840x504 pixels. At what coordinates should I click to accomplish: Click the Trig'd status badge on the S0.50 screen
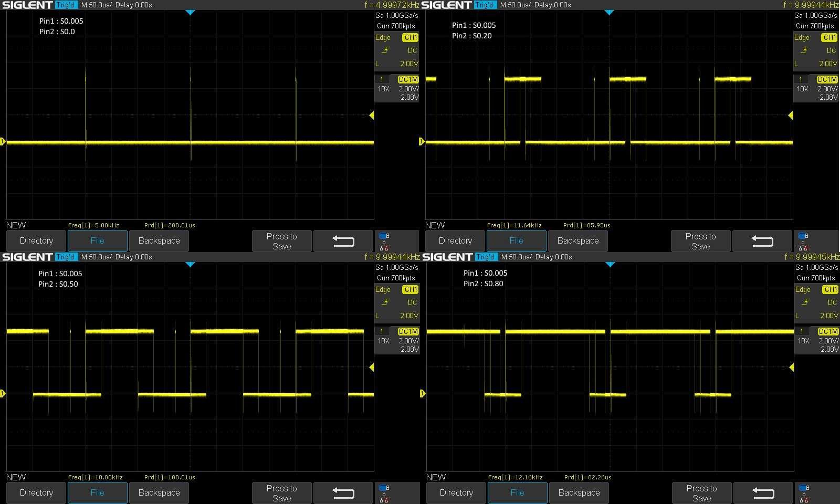coord(66,257)
